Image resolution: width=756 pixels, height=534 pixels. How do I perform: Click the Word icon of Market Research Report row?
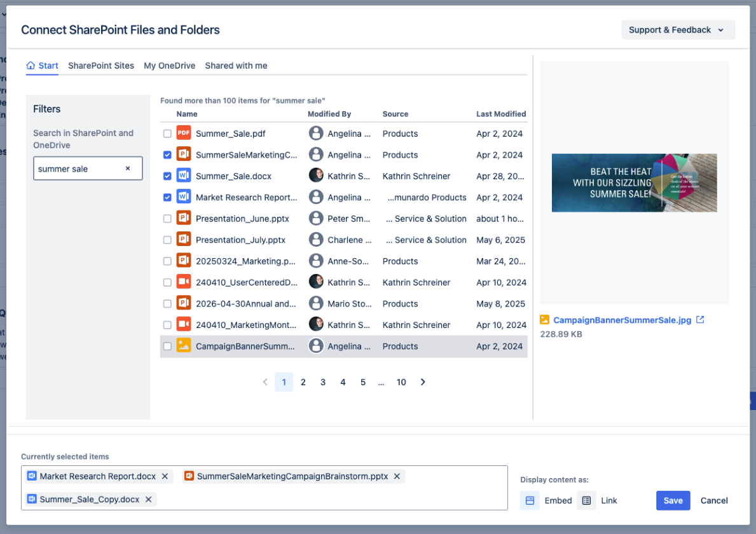[x=184, y=196]
